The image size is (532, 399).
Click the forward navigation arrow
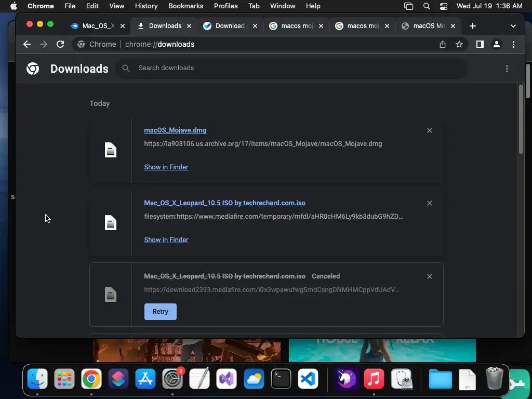tap(44, 44)
